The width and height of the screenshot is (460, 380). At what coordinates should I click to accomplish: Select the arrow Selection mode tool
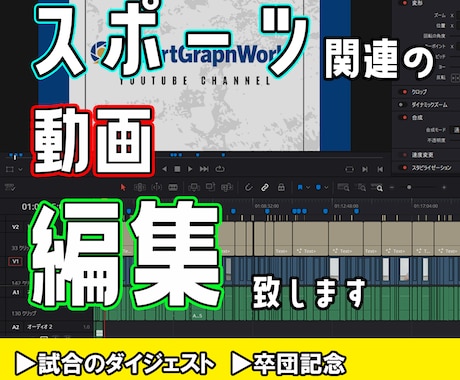123,187
